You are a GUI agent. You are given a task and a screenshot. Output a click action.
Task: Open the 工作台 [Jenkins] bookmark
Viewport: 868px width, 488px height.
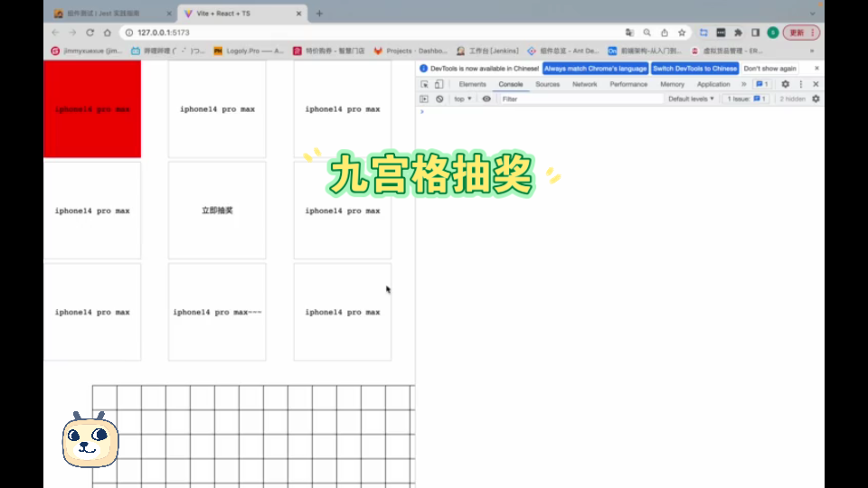coord(487,51)
